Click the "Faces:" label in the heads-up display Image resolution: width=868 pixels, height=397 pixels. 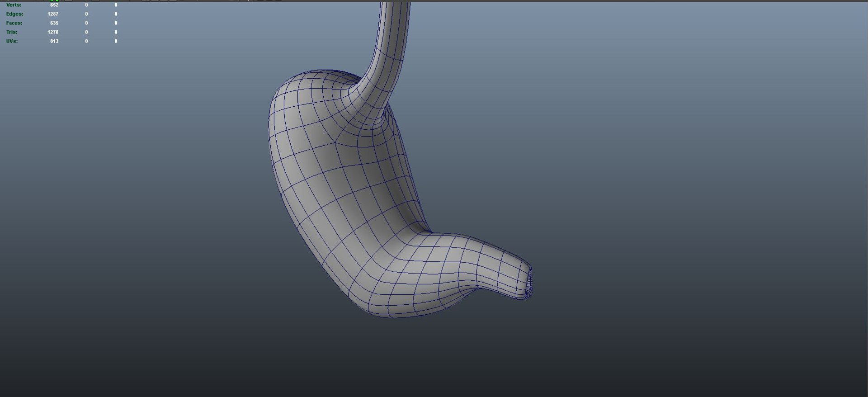pos(14,23)
